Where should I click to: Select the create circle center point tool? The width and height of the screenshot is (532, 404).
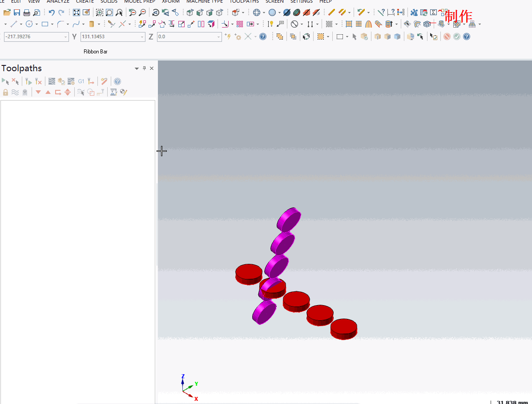click(29, 24)
